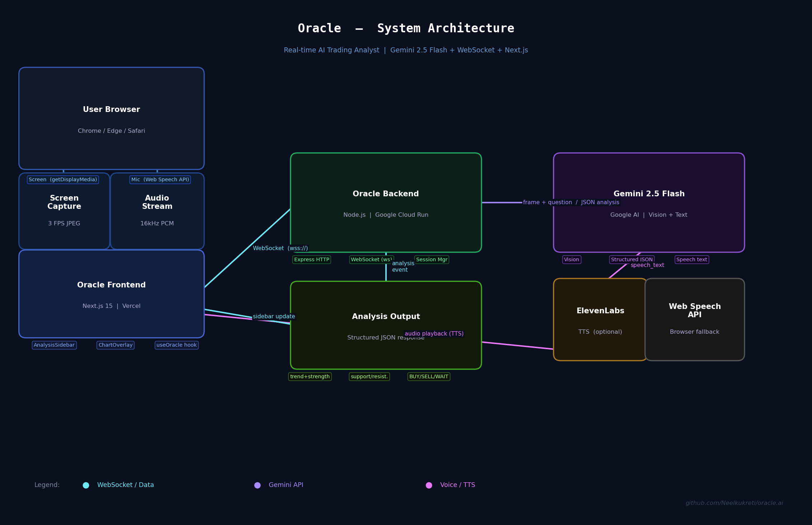Click the ChartOverlay tag
Viewport: 812px width, 525px height.
point(116,345)
